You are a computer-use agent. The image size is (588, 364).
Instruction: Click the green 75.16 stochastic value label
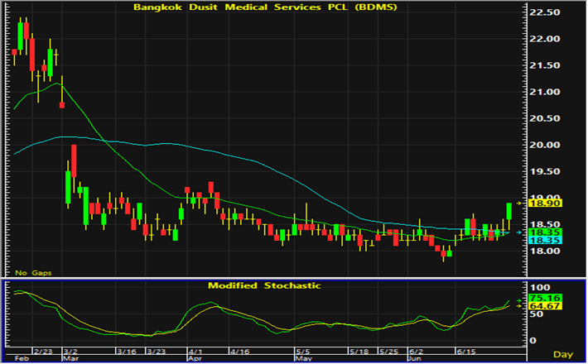point(545,298)
